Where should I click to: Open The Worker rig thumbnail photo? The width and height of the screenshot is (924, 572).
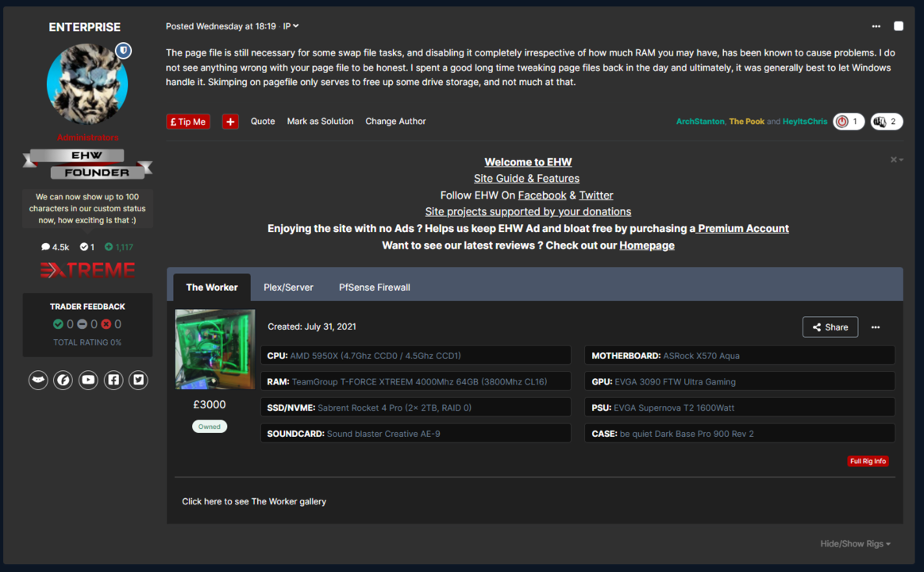pos(215,349)
